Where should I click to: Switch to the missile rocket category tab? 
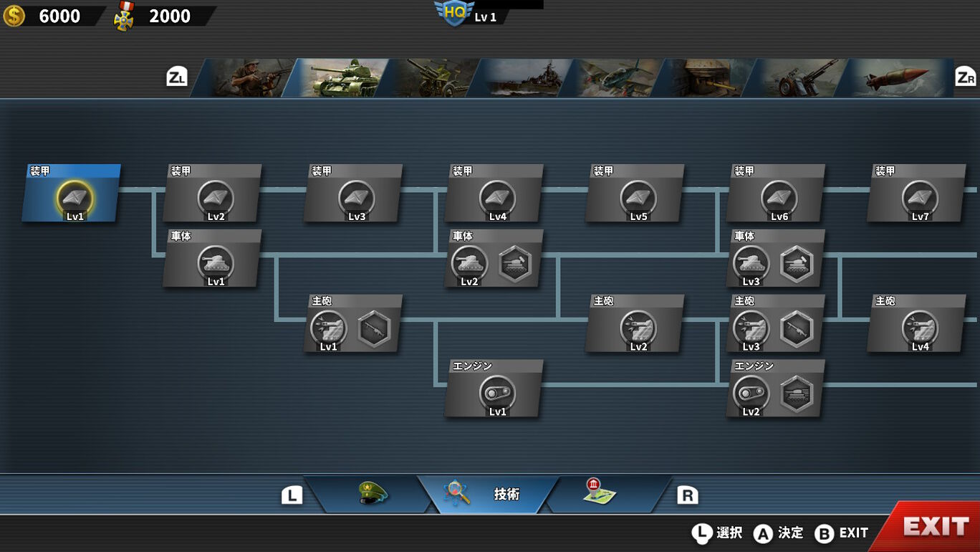click(895, 78)
